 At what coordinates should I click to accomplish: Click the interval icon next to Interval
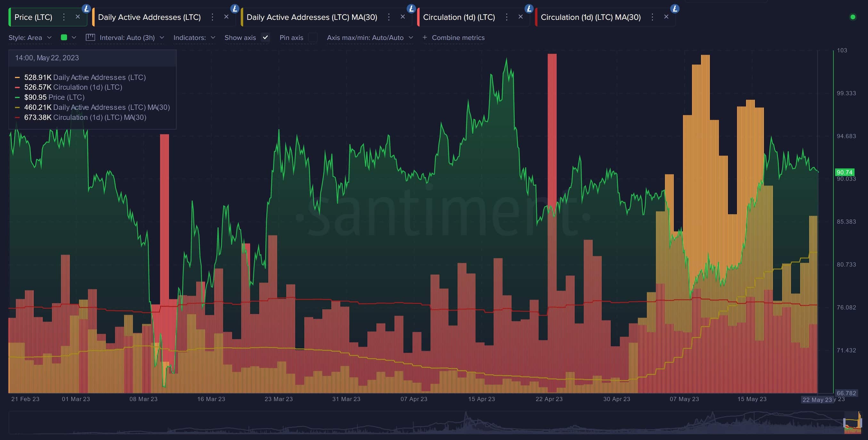click(x=90, y=37)
